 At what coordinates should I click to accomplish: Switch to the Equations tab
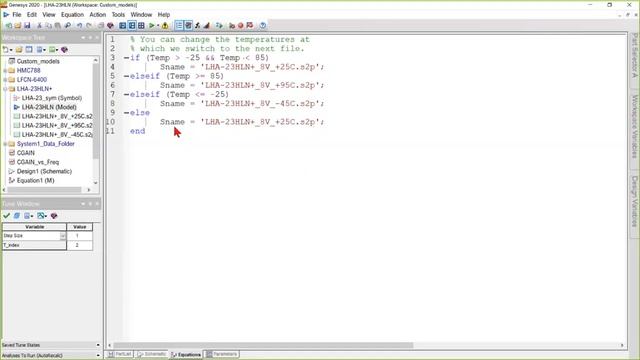coord(186,354)
